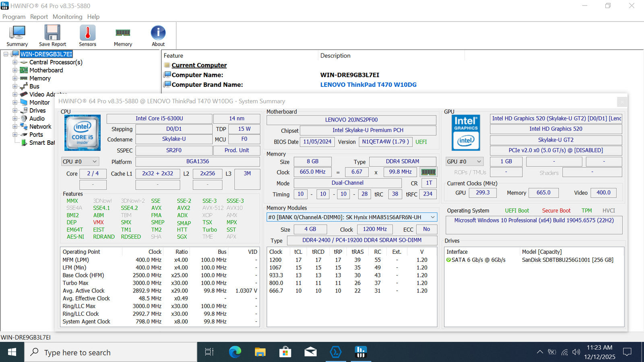
Task: Click the Prod. Unit button
Action: point(237,150)
